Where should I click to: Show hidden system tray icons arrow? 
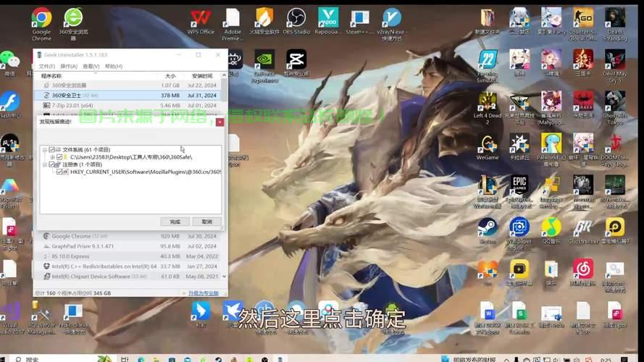coord(506,360)
